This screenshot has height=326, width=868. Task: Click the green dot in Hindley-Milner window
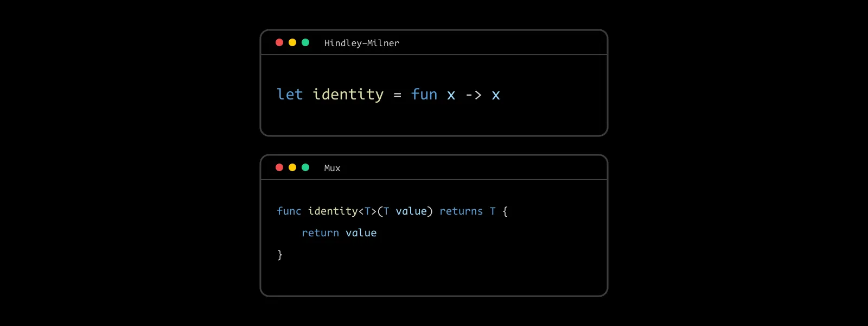(x=305, y=42)
